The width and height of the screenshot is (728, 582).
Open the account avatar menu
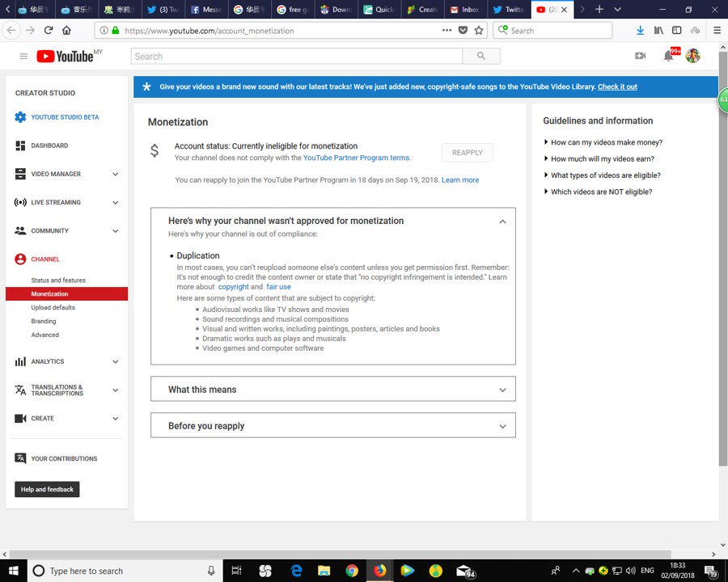click(692, 56)
